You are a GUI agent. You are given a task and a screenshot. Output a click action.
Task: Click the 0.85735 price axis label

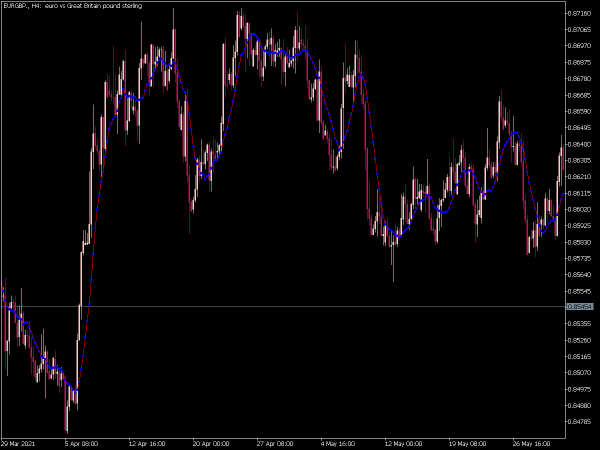579,258
